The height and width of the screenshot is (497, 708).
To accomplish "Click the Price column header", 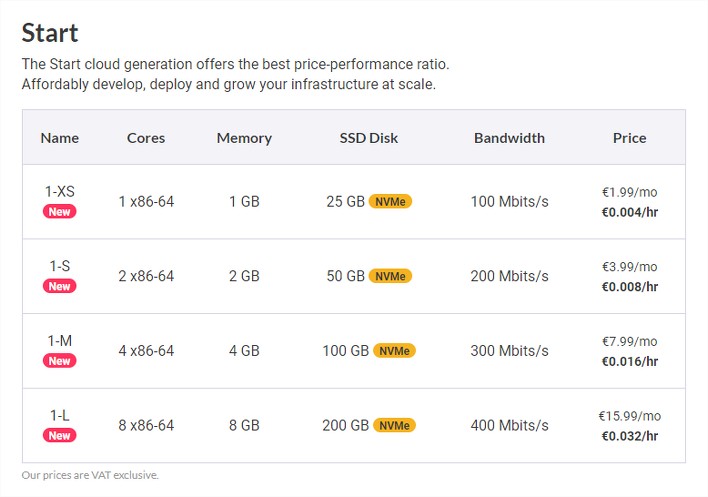I will point(629,138).
